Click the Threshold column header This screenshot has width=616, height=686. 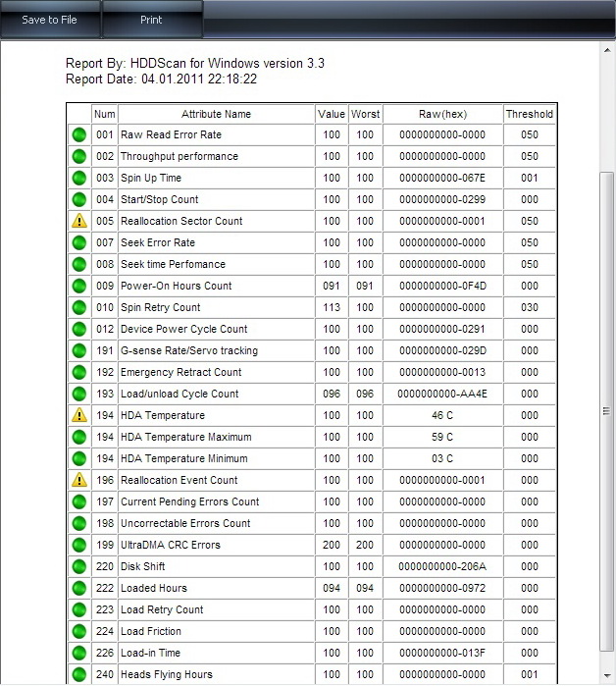click(529, 114)
